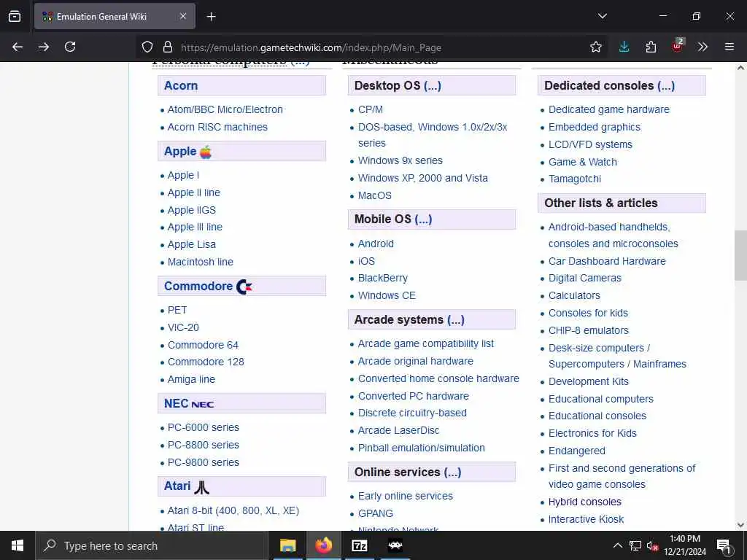Viewport: 747px width, 560px height.
Task: Open the PC-9800 series link
Action: click(x=203, y=462)
